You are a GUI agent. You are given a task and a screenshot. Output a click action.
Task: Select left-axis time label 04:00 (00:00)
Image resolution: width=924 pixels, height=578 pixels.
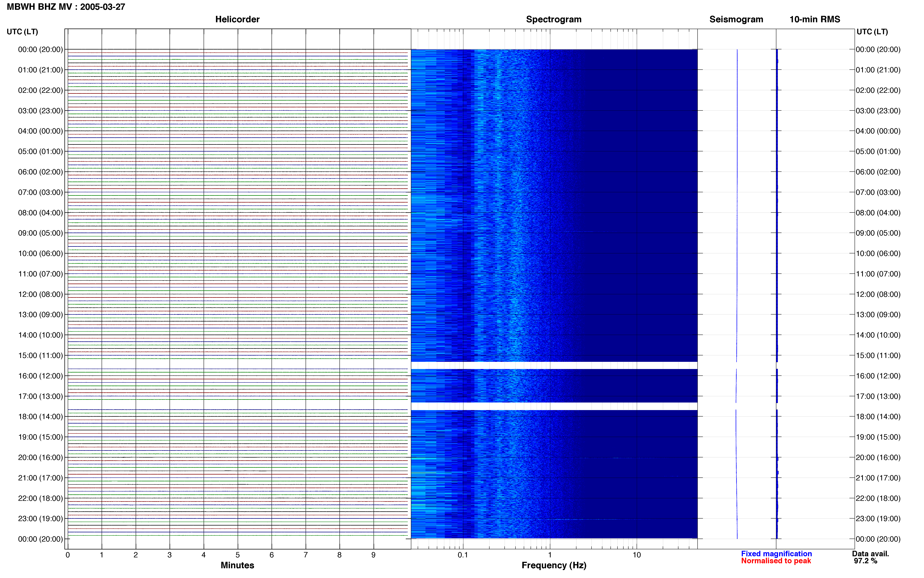[x=41, y=131]
